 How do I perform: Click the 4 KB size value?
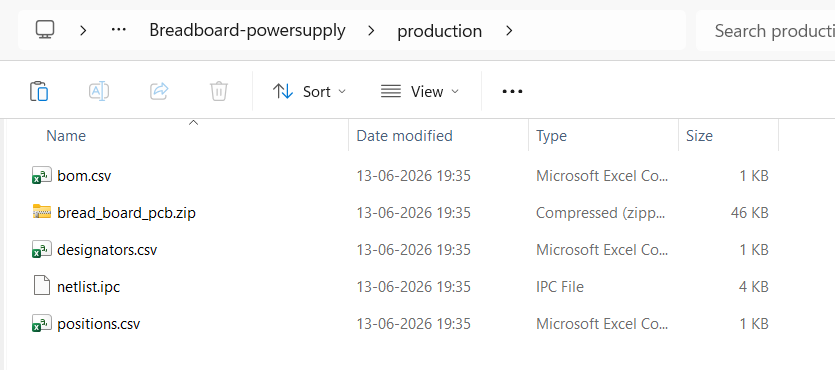754,287
